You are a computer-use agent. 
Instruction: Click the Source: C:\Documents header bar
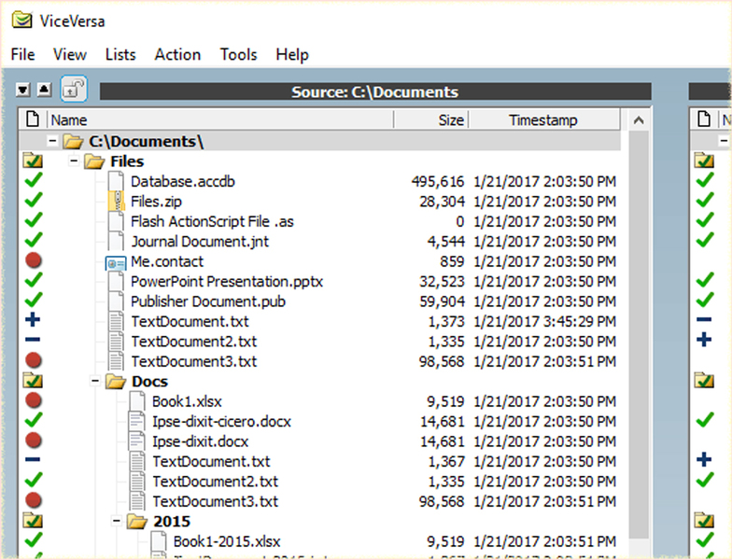pos(375,91)
